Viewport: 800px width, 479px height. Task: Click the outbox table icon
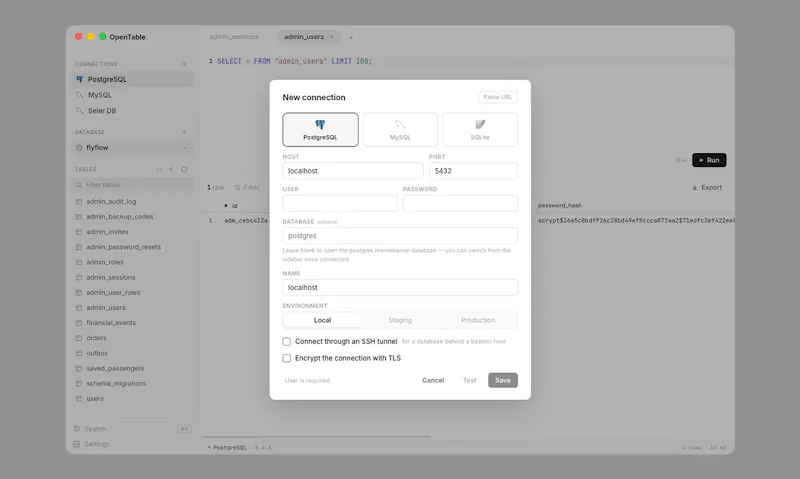pyautogui.click(x=79, y=353)
